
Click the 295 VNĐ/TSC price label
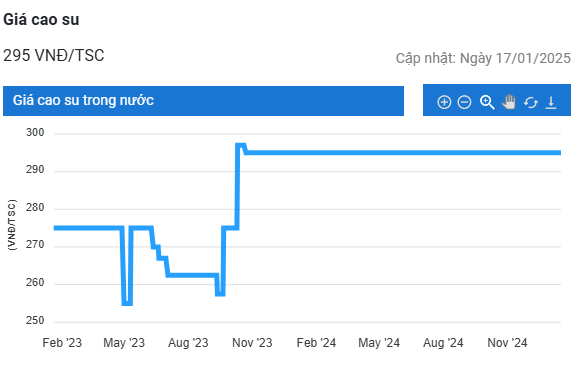(x=54, y=56)
